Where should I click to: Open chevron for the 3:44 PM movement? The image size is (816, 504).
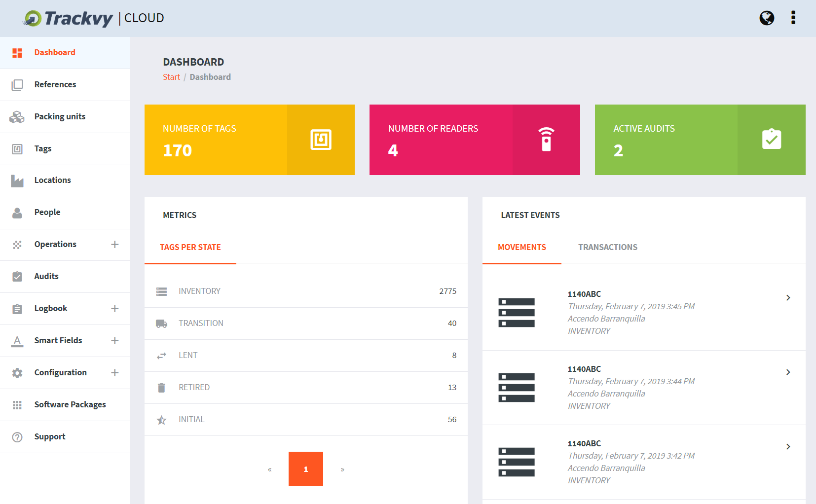click(x=788, y=372)
